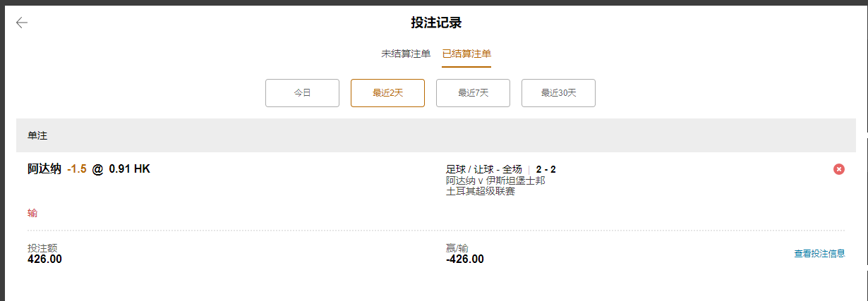Click the red 输 result status
Screen dimensions: 868x301
pyautogui.click(x=32, y=213)
